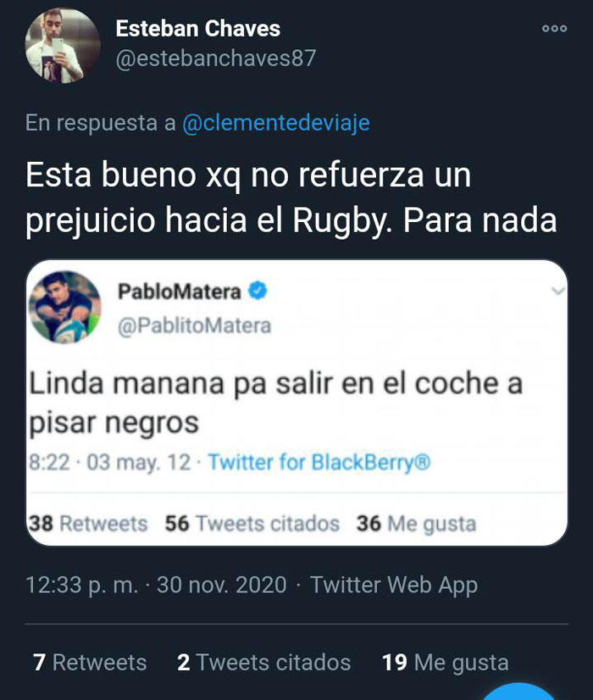Show the 19 Me gusta list

(446, 663)
